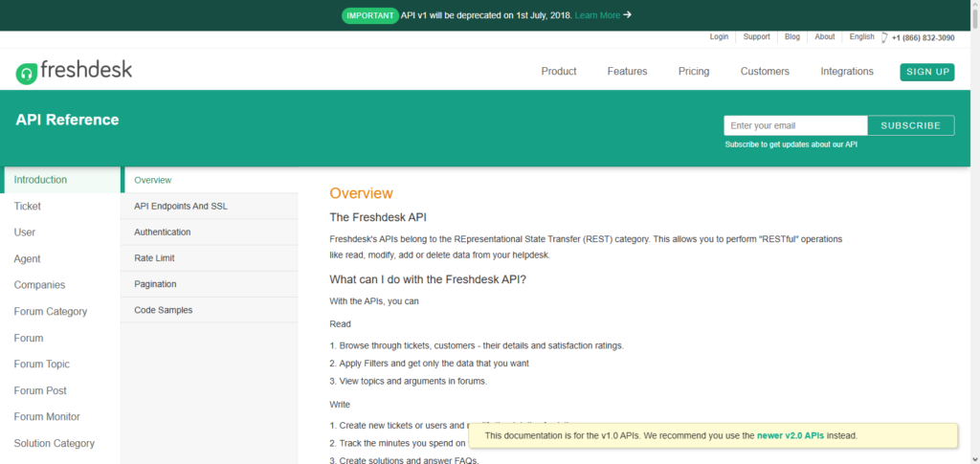Click the newer v2.0 APIs link
This screenshot has height=464, width=980.
[790, 436]
